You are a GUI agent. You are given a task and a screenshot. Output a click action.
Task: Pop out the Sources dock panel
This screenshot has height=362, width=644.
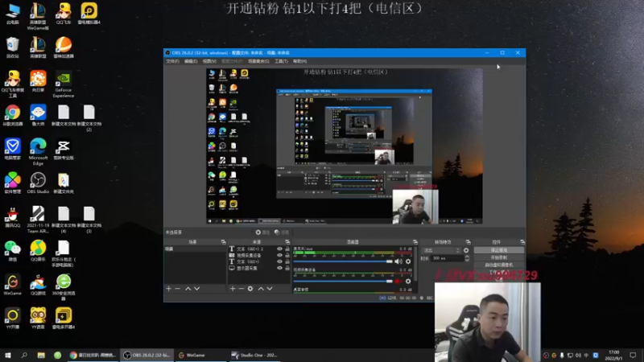click(287, 242)
